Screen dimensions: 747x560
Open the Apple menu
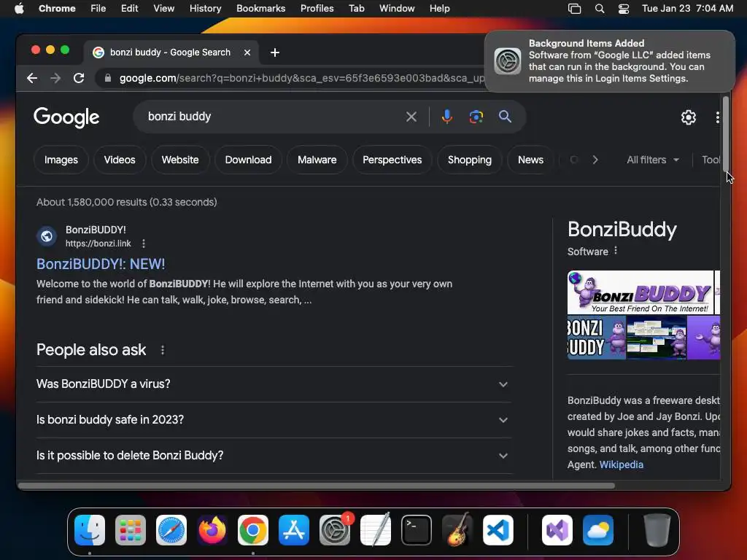click(x=19, y=9)
